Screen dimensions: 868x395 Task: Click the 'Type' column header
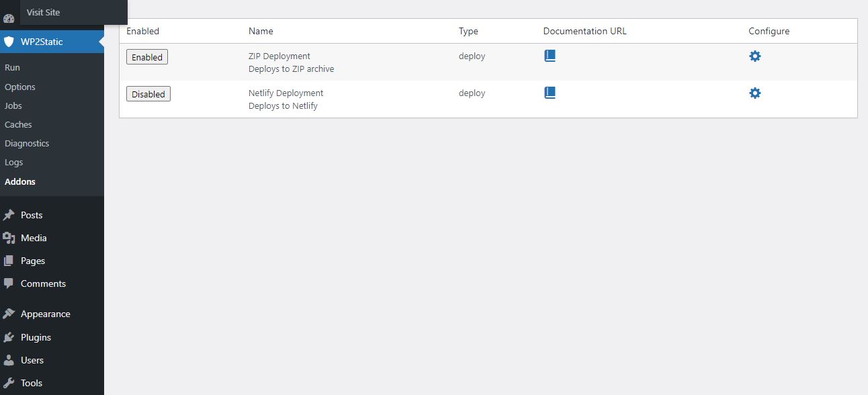point(468,31)
